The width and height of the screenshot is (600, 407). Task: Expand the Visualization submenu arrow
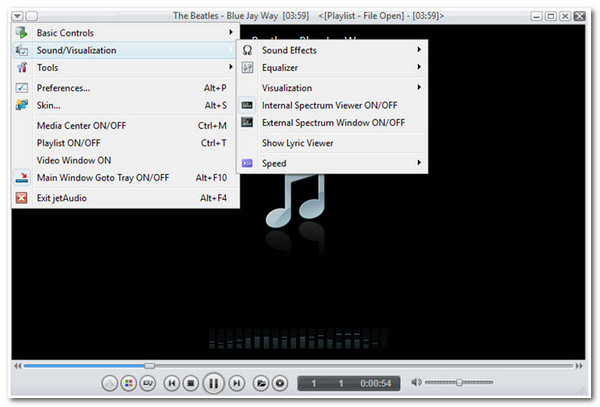(x=419, y=87)
